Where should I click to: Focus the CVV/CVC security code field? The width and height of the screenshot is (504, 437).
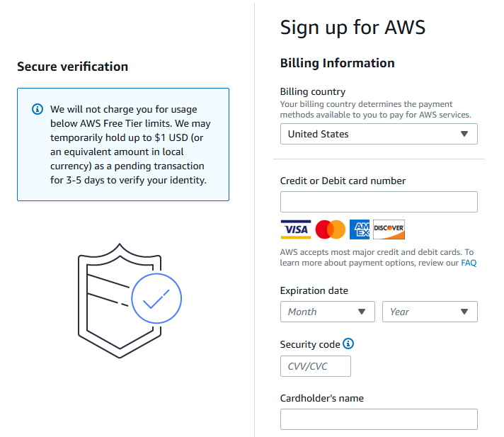(315, 366)
